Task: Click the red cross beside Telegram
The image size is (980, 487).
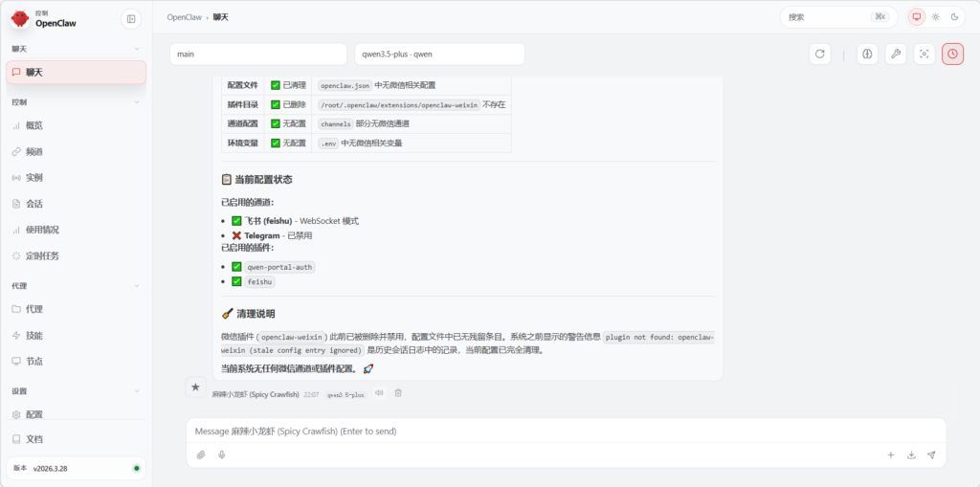Action: [x=236, y=235]
